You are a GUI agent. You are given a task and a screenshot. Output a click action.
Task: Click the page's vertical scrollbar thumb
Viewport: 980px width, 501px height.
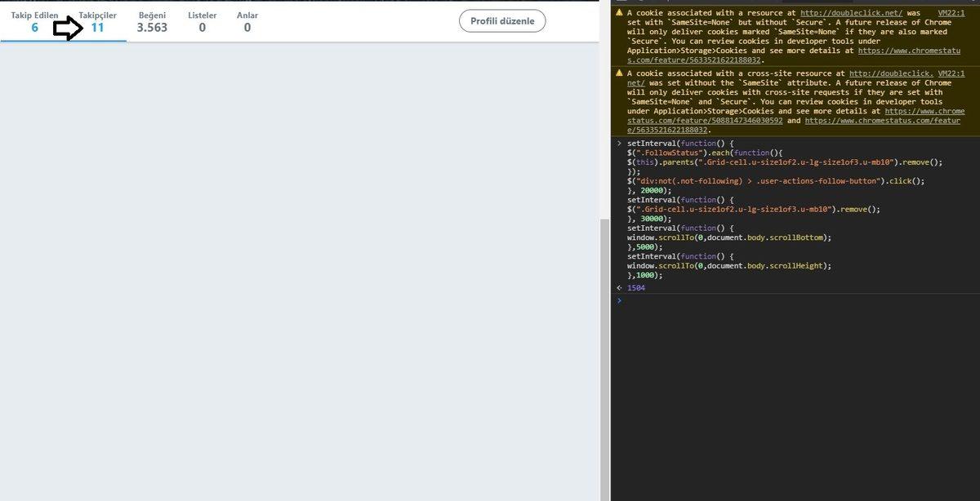pyautogui.click(x=604, y=359)
